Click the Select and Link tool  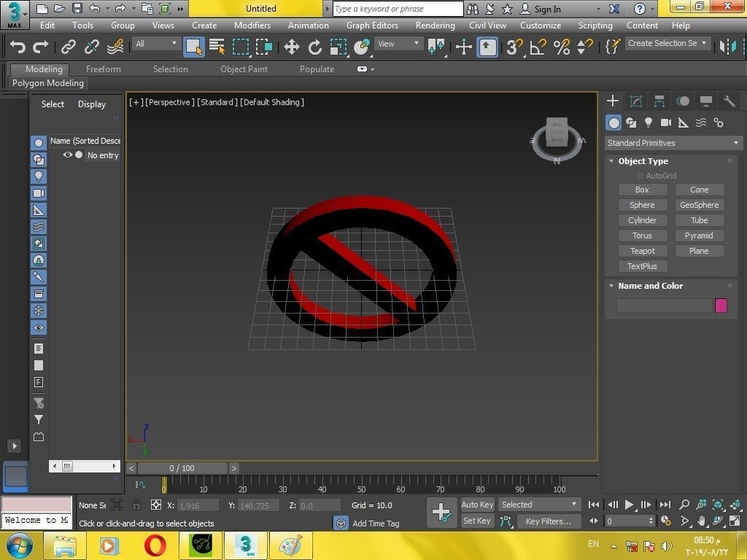68,47
